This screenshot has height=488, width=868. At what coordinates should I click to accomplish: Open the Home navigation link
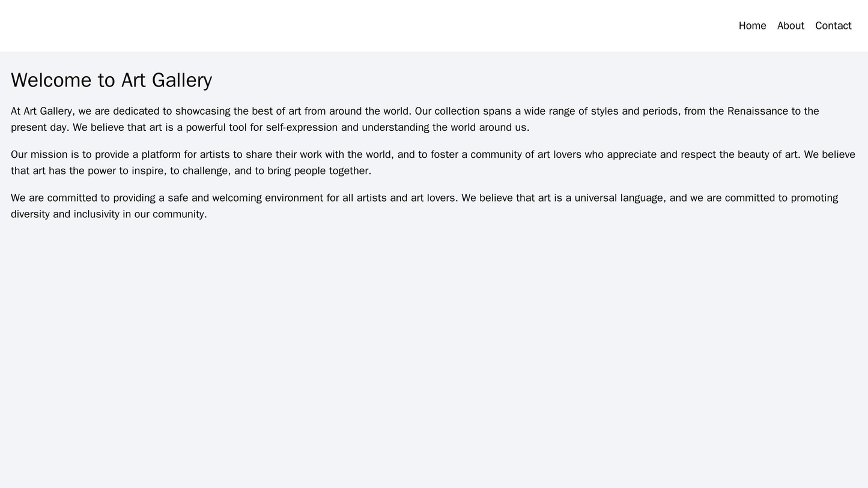pos(752,26)
